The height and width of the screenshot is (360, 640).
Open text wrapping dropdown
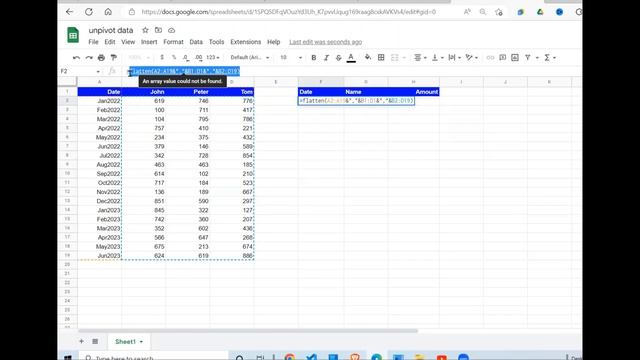pyautogui.click(x=454, y=58)
